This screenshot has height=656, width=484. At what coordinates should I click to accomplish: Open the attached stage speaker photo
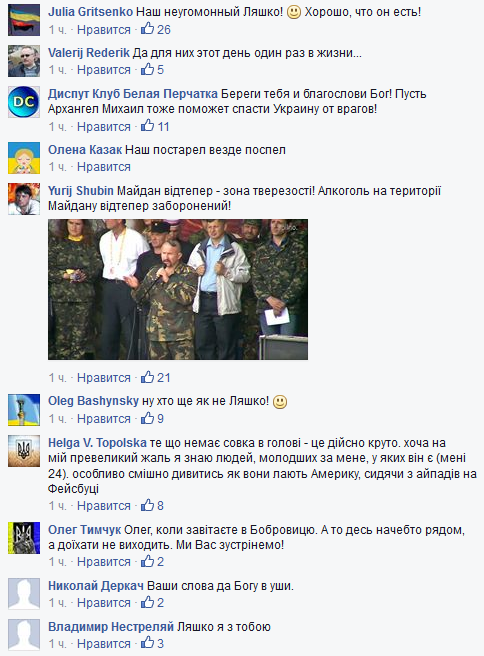[178, 290]
